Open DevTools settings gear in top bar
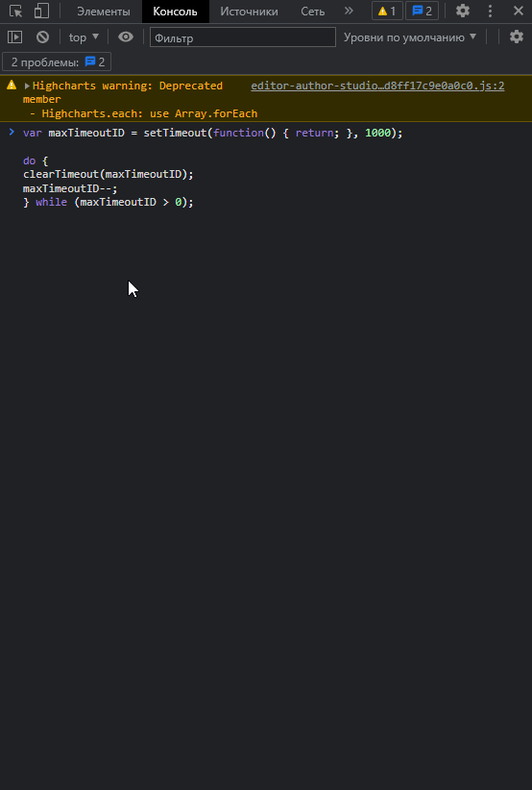This screenshot has width=532, height=790. pos(463,11)
